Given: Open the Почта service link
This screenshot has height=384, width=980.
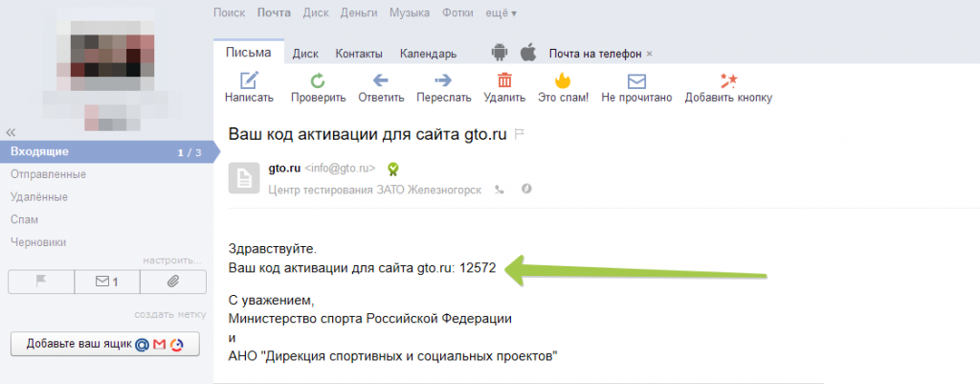Looking at the screenshot, I should (274, 12).
